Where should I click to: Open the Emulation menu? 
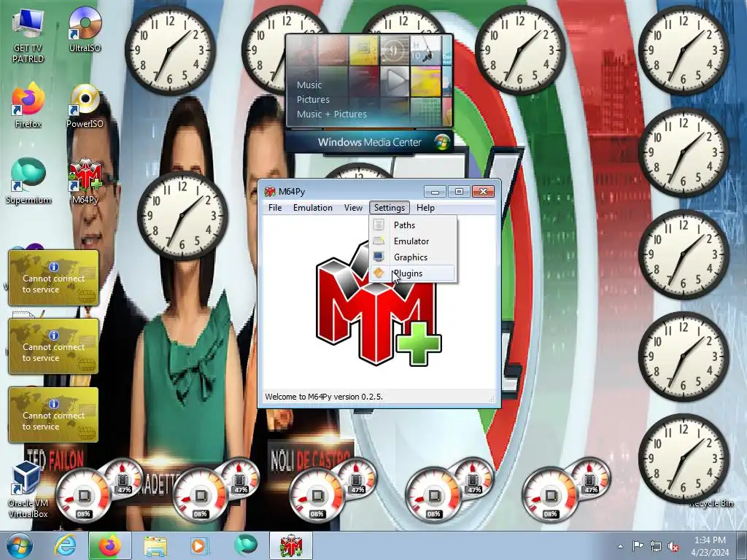click(312, 208)
